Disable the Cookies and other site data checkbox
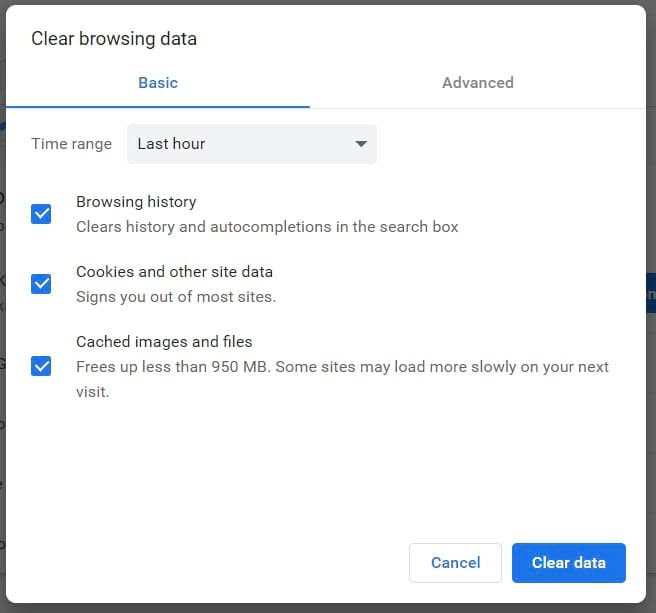The height and width of the screenshot is (613, 656). tap(41, 284)
